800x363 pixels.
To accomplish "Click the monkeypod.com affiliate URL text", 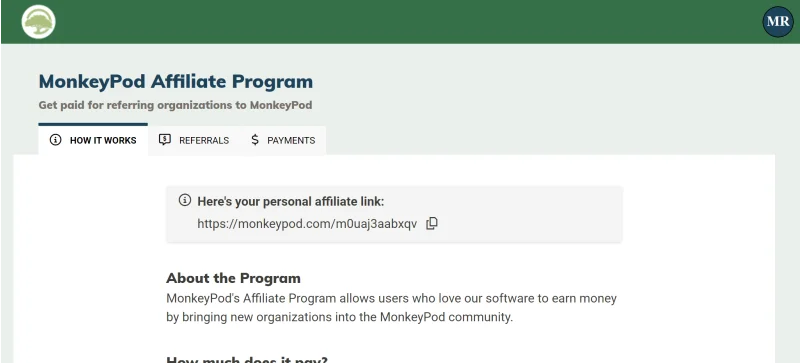I will (x=307, y=224).
